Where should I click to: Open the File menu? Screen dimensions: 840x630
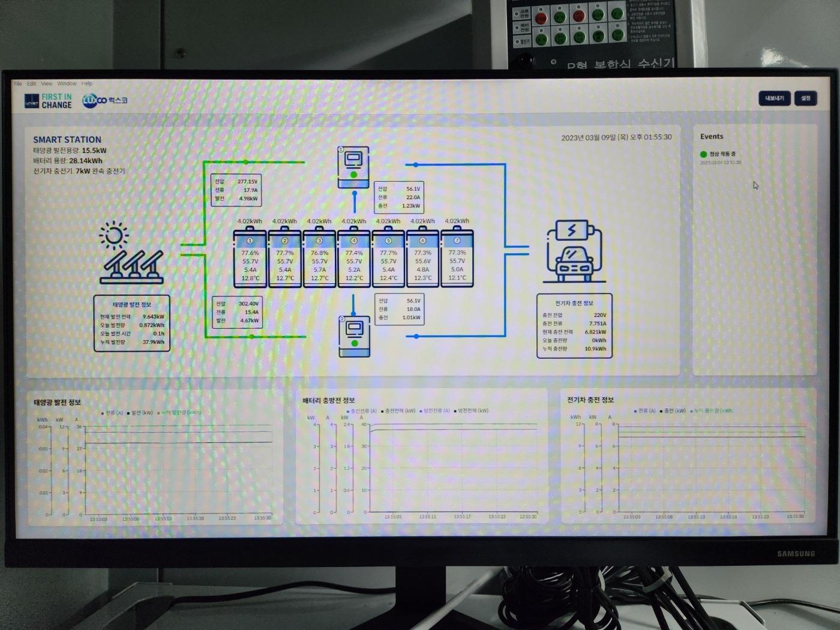[x=18, y=84]
